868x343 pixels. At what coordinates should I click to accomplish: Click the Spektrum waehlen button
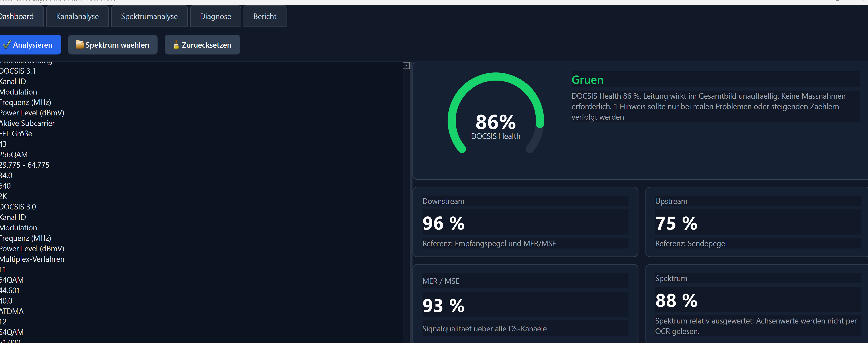(x=113, y=45)
